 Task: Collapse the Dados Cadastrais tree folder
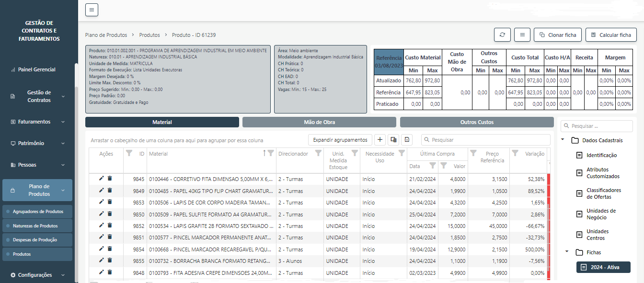(562, 140)
